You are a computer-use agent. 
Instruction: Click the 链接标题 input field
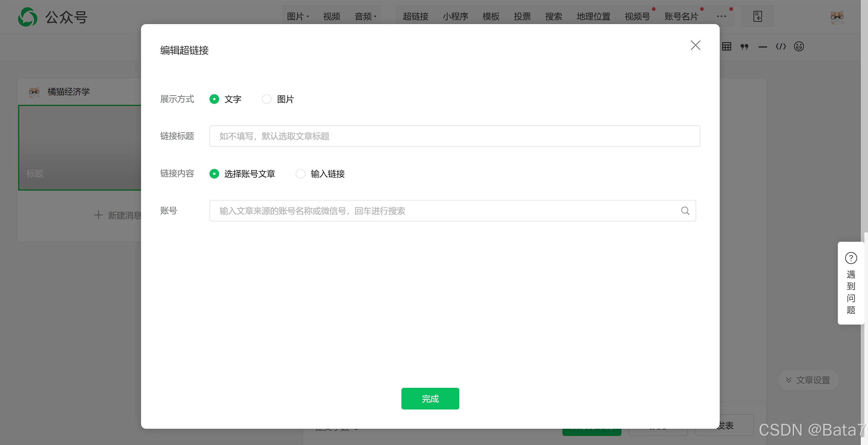(x=454, y=136)
